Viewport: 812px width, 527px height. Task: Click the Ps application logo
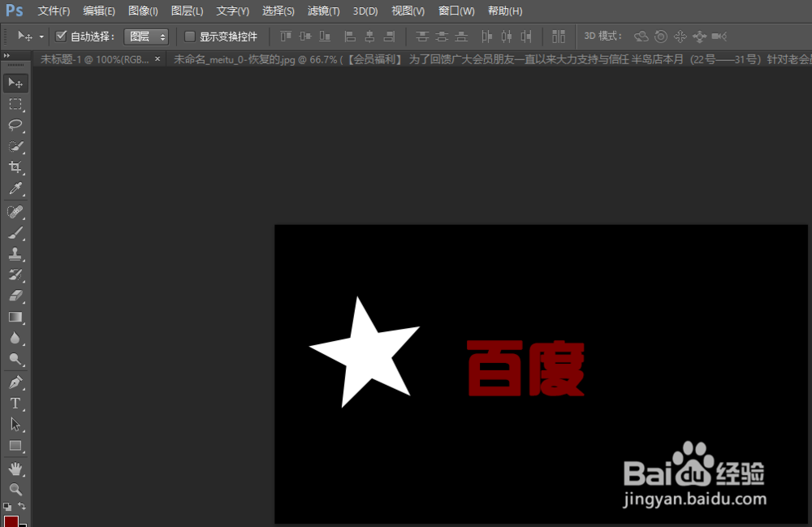14,11
